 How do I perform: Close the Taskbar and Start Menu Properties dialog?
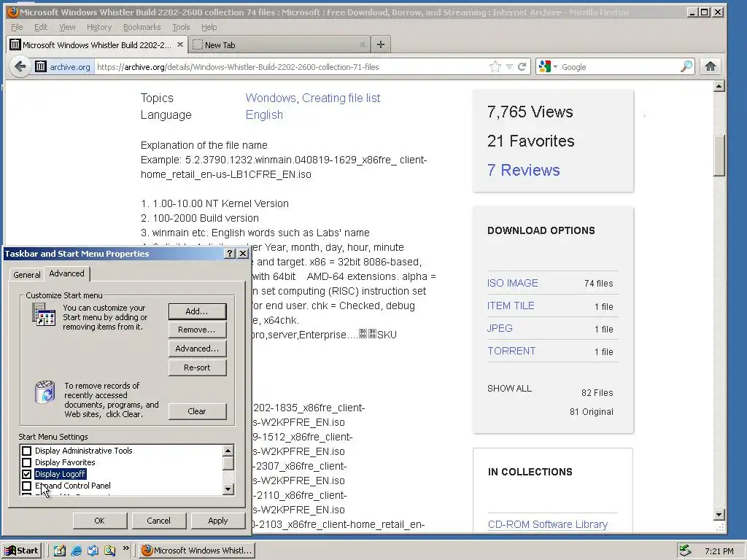click(243, 253)
